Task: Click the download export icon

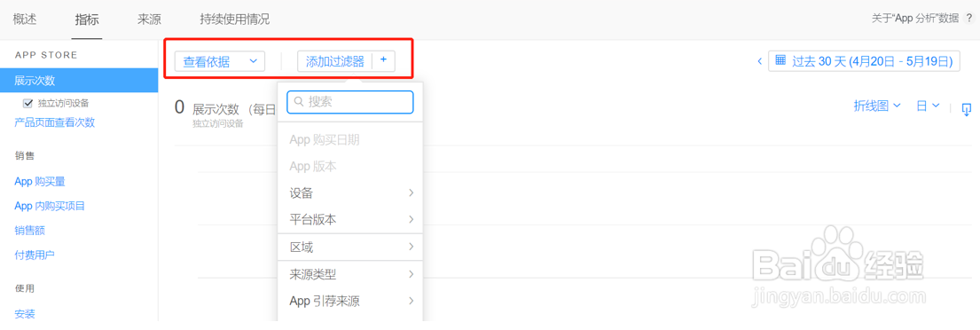Action: 966,109
